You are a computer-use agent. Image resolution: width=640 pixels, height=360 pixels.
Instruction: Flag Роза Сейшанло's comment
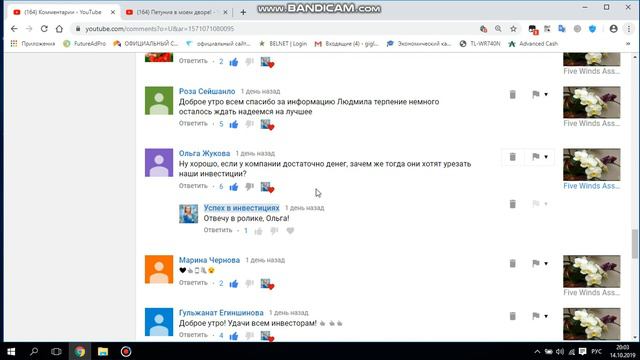(536, 94)
